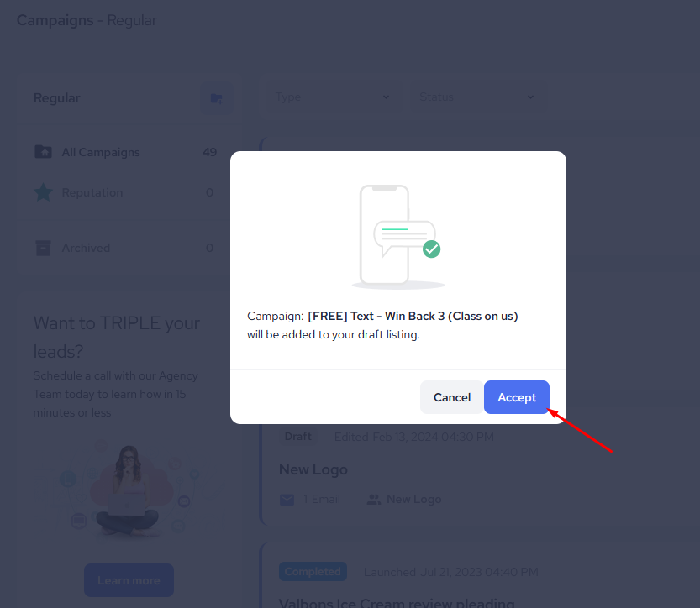Click the Reputation star icon
The height and width of the screenshot is (608, 700).
click(44, 192)
